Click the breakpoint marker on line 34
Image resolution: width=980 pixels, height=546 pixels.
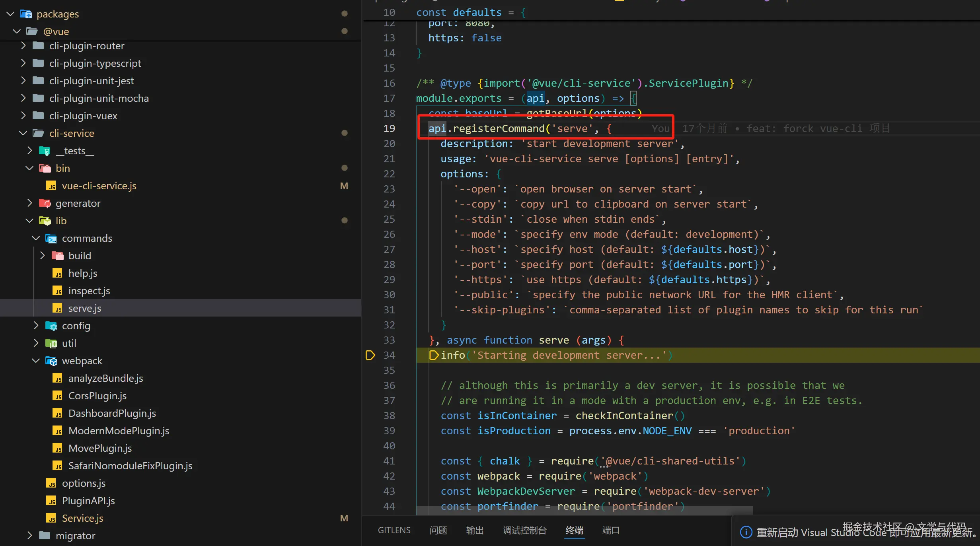370,355
